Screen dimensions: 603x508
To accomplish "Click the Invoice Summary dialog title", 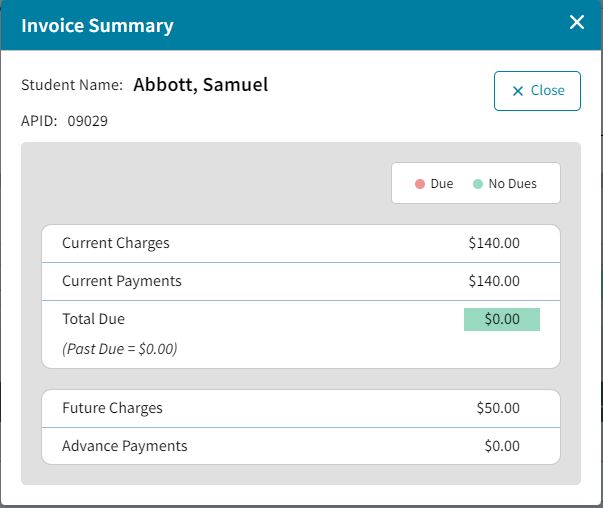I will click(97, 26).
